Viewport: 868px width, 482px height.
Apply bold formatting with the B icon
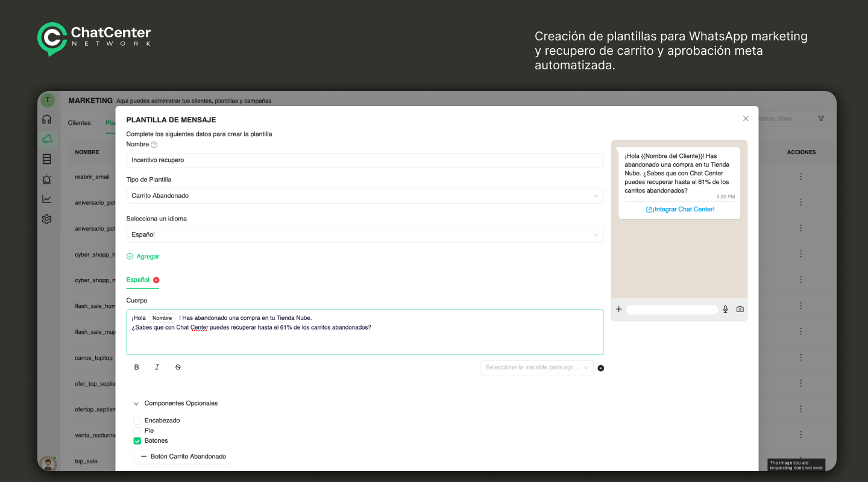pyautogui.click(x=137, y=367)
